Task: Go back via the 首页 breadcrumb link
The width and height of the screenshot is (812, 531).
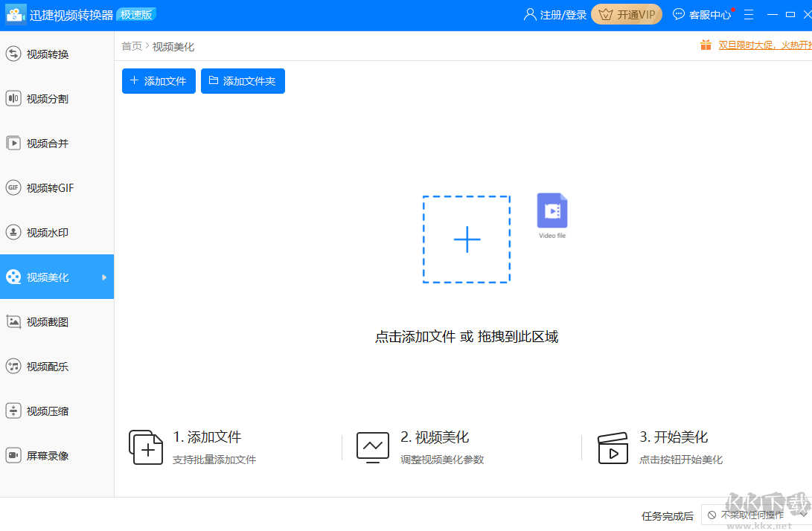Action: coord(131,45)
